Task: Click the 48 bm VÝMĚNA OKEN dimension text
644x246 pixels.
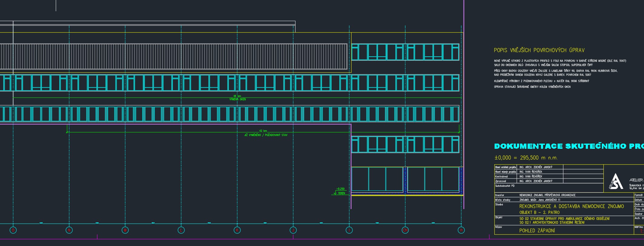Action: (237, 98)
